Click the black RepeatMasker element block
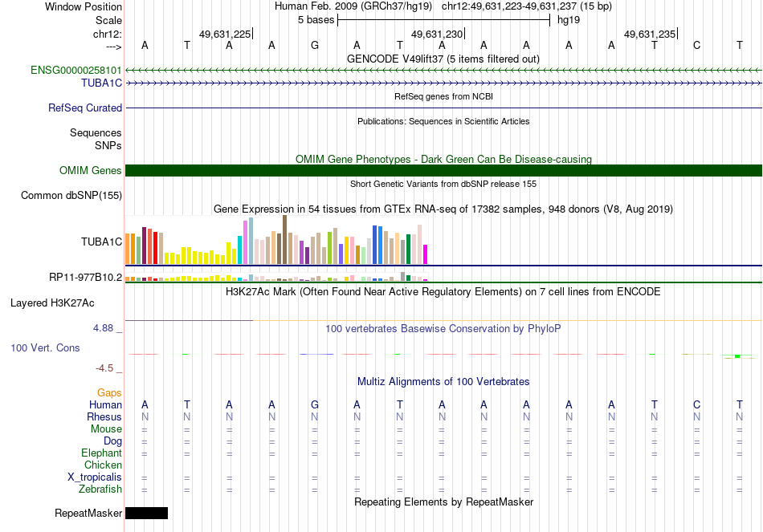The image size is (763, 532). [146, 513]
